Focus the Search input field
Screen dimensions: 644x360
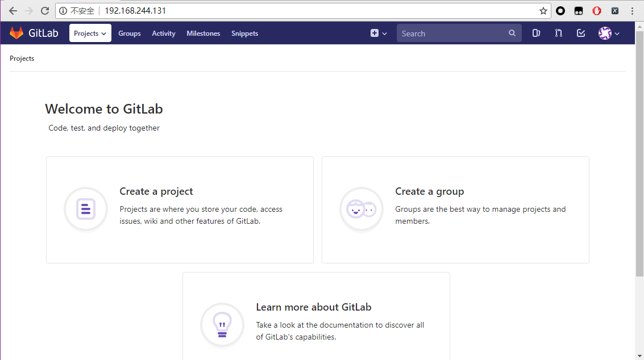coord(459,34)
